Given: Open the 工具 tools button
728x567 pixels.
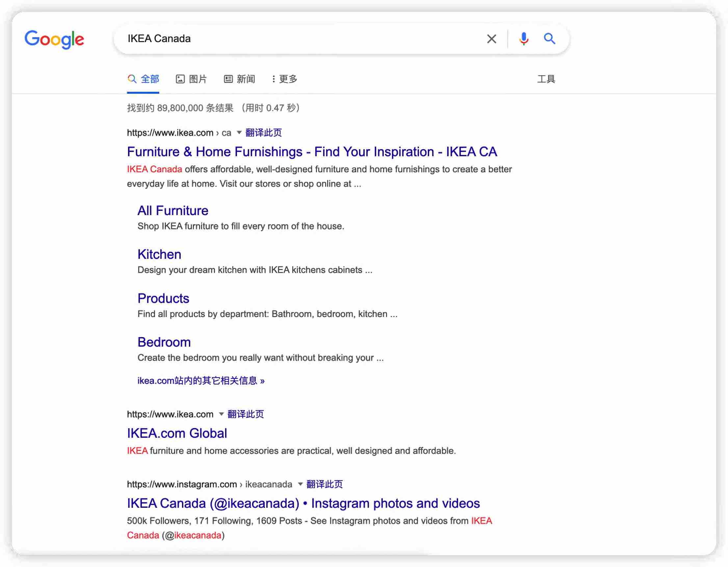Looking at the screenshot, I should (x=546, y=79).
